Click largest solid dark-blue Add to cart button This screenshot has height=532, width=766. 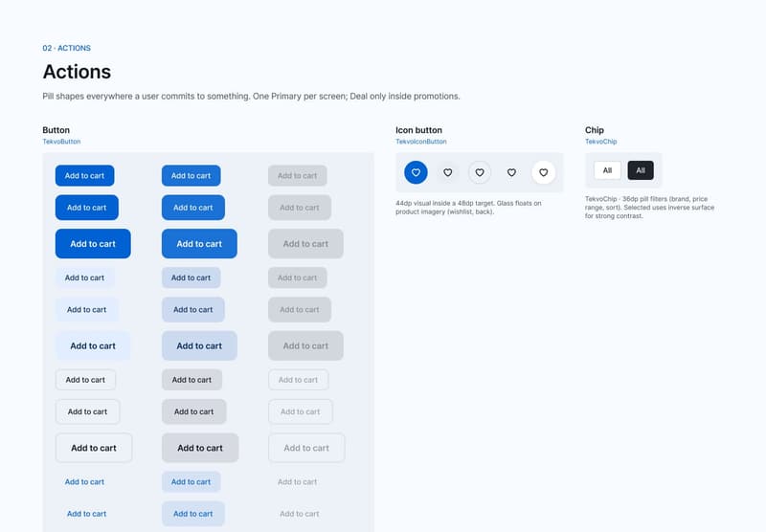pyautogui.click(x=93, y=244)
